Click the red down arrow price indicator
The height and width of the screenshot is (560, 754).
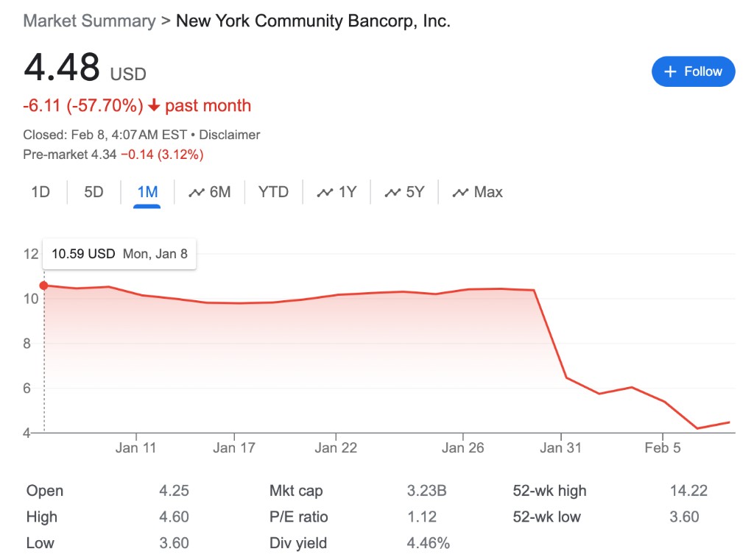point(154,106)
